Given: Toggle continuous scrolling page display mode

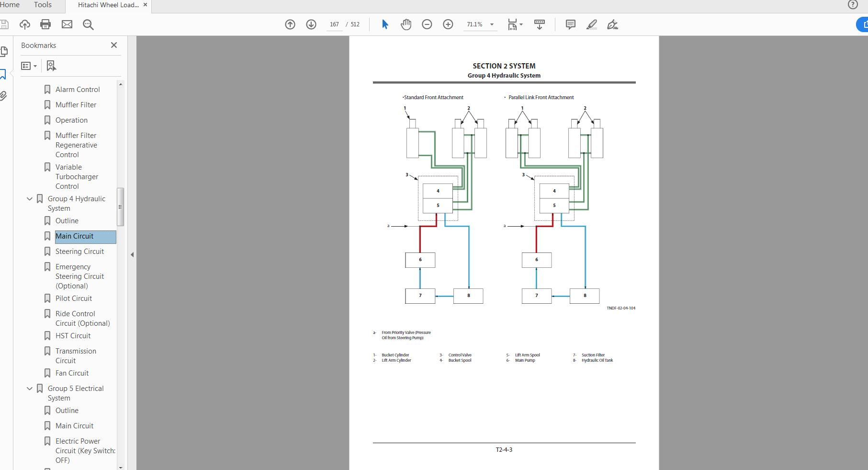Looking at the screenshot, I should click(539, 24).
